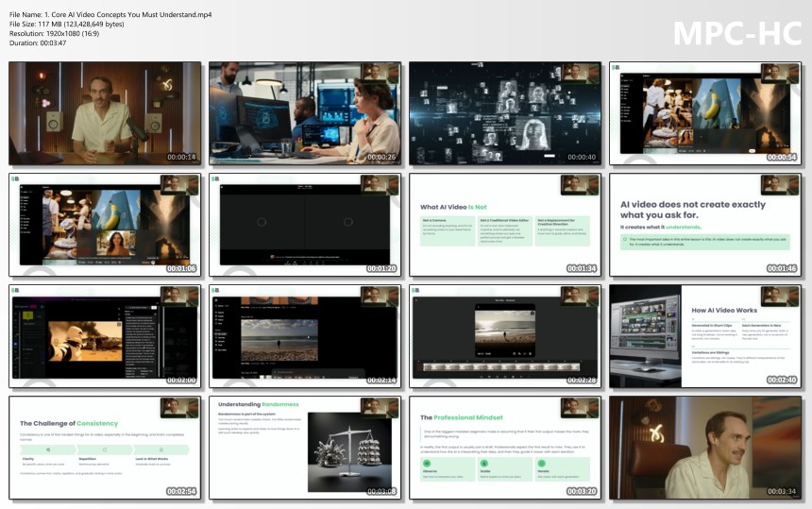Select the filmstrip frame at 00:02:28
812x509 pixels.
(x=505, y=336)
